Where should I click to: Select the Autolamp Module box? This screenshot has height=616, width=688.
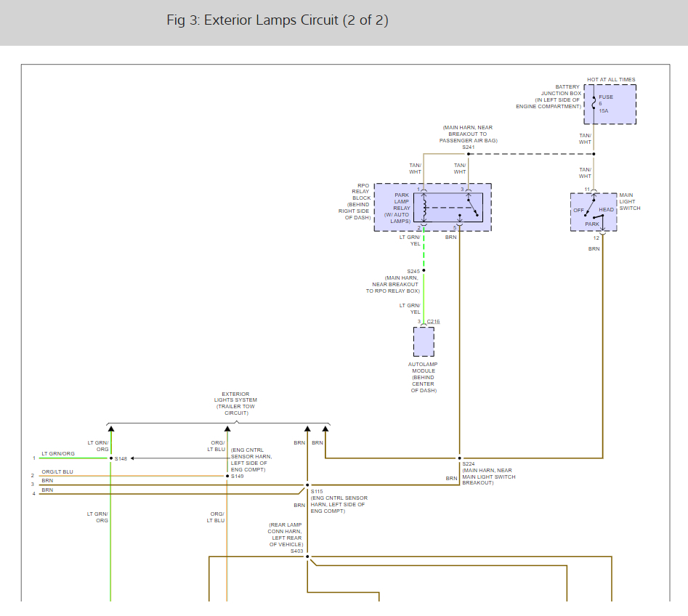tap(424, 341)
